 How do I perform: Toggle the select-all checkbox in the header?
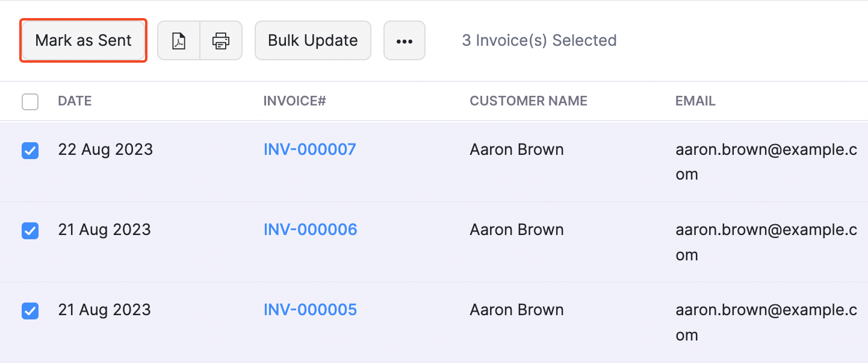30,101
